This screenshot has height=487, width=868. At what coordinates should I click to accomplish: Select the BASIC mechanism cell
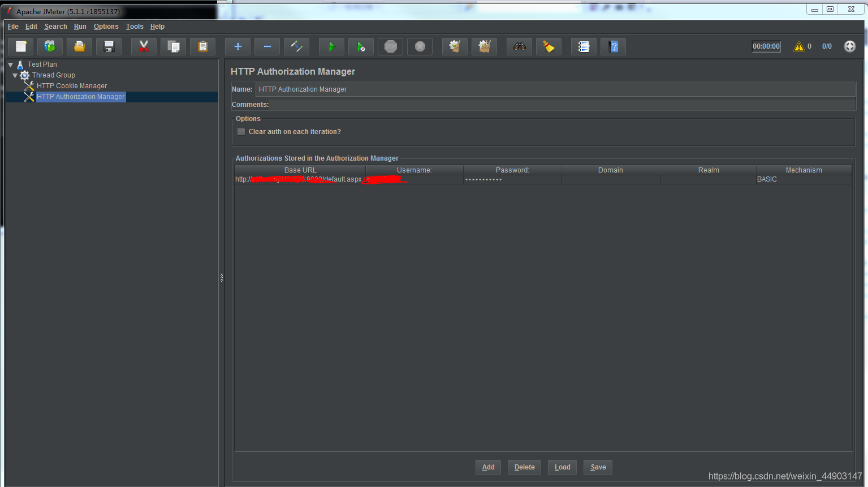(x=804, y=179)
